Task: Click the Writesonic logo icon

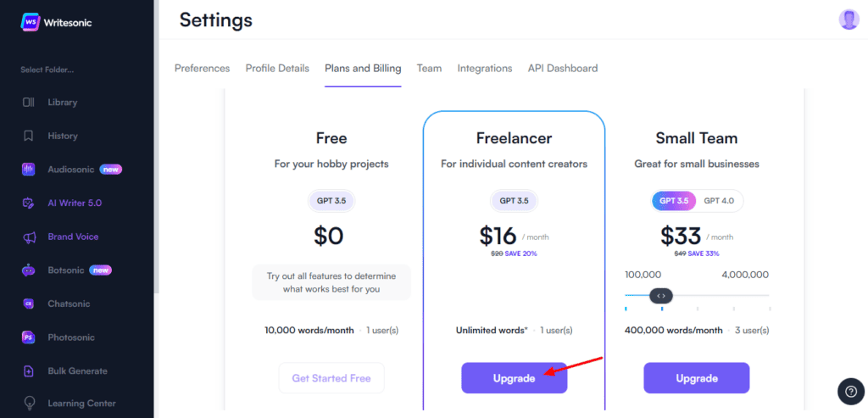Action: point(30,23)
